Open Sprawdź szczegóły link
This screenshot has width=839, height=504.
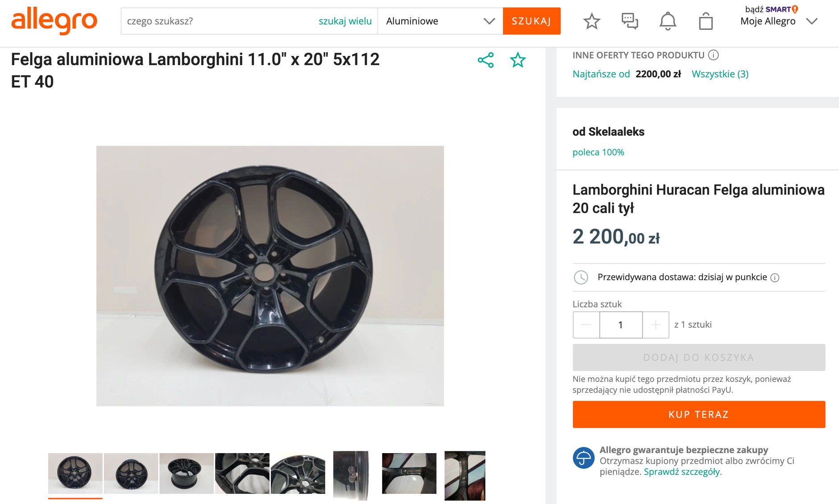click(x=681, y=472)
